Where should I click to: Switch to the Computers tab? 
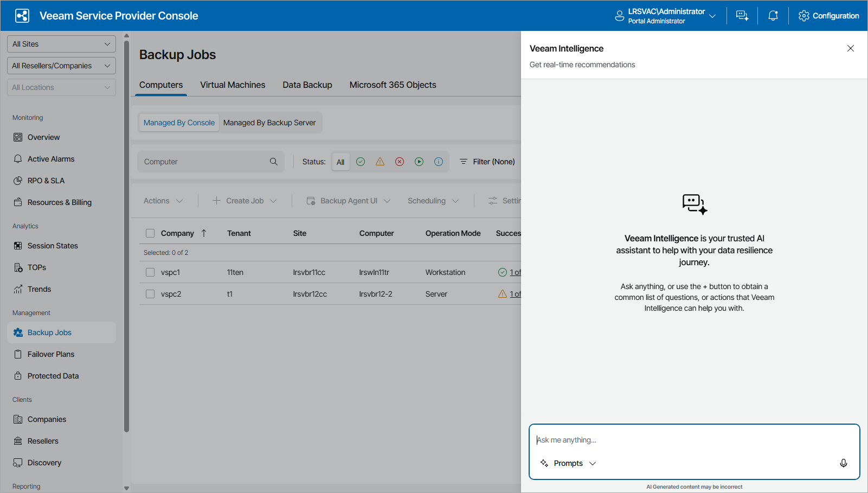[161, 85]
